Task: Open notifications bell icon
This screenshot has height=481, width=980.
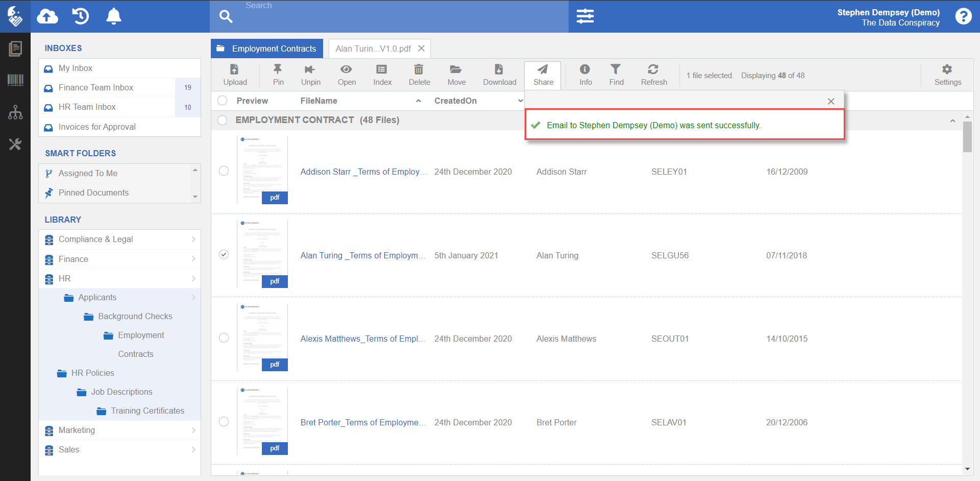Action: (x=113, y=16)
